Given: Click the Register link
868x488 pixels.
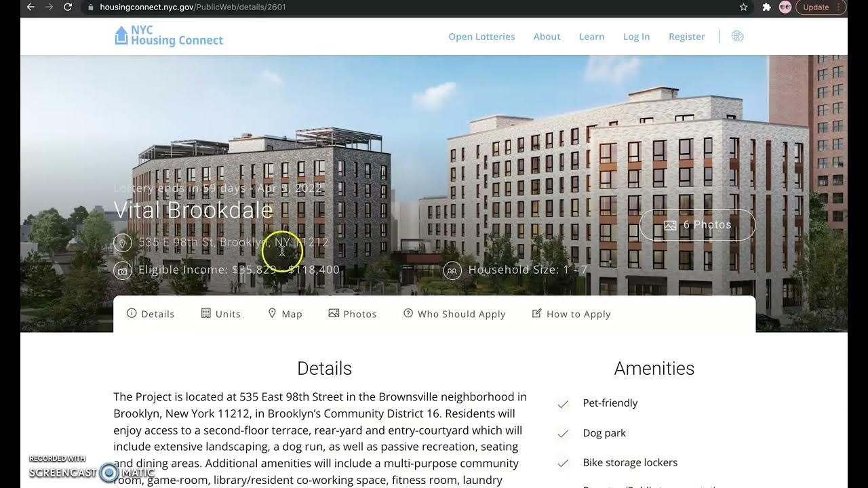Looking at the screenshot, I should click(687, 37).
